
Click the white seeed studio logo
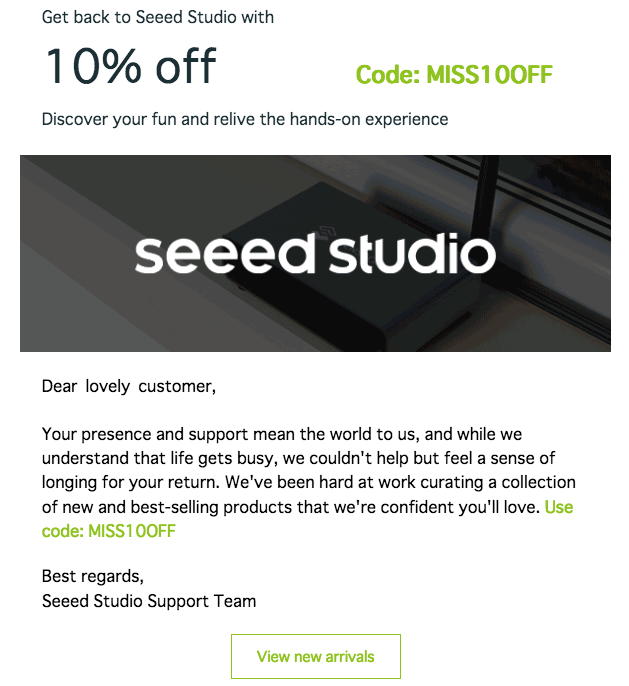(x=315, y=254)
